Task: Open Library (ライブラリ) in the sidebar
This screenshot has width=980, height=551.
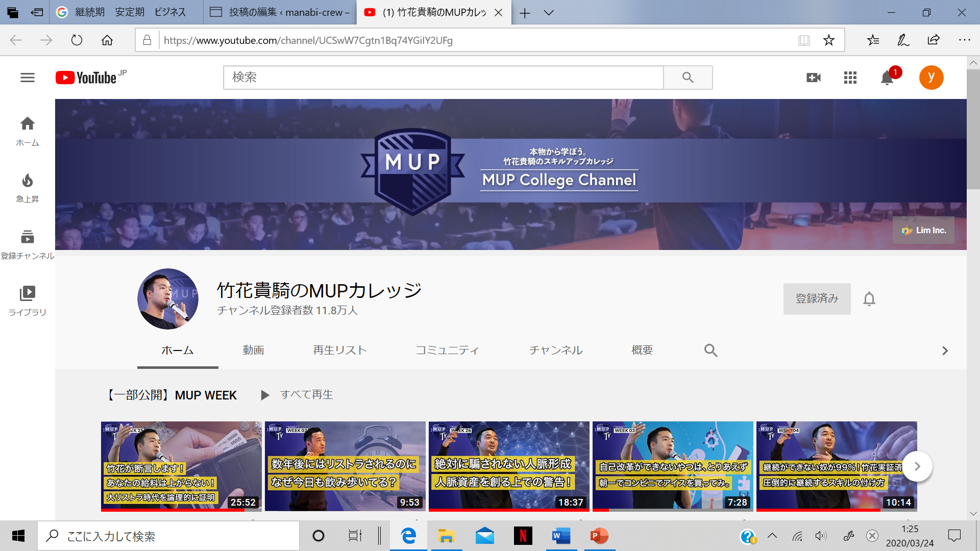Action: [x=28, y=301]
